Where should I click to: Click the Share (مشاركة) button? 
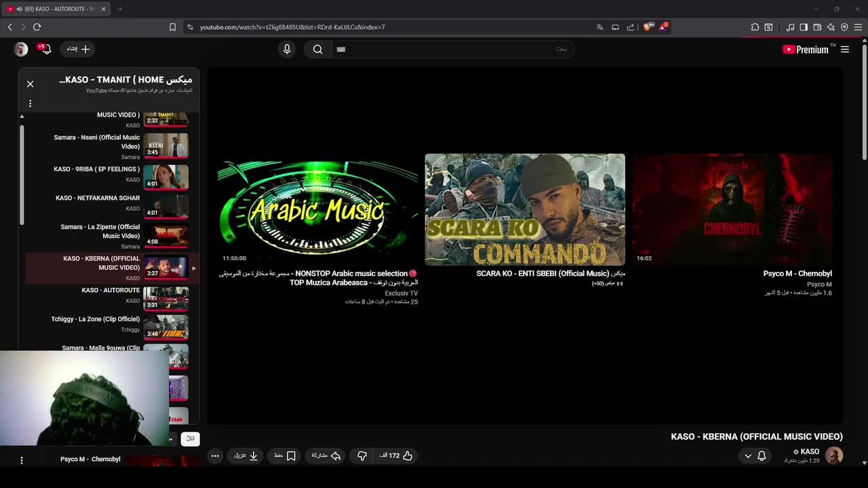(x=326, y=456)
